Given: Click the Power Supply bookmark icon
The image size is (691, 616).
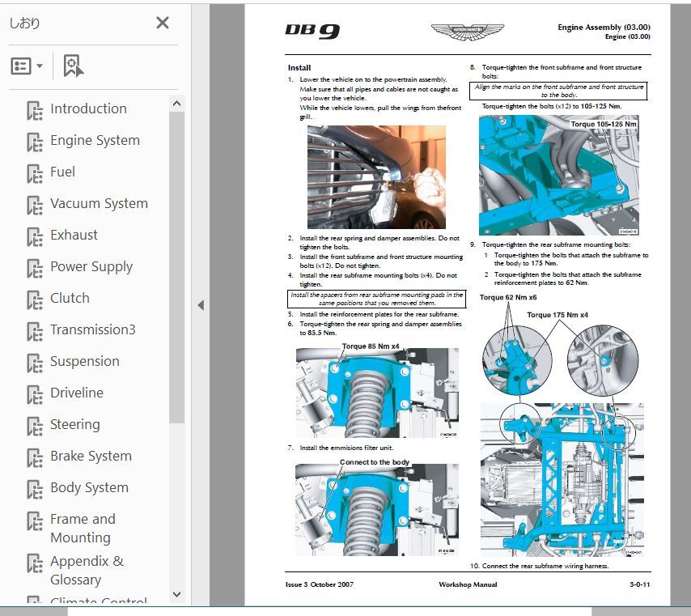Looking at the screenshot, I should pyautogui.click(x=35, y=268).
